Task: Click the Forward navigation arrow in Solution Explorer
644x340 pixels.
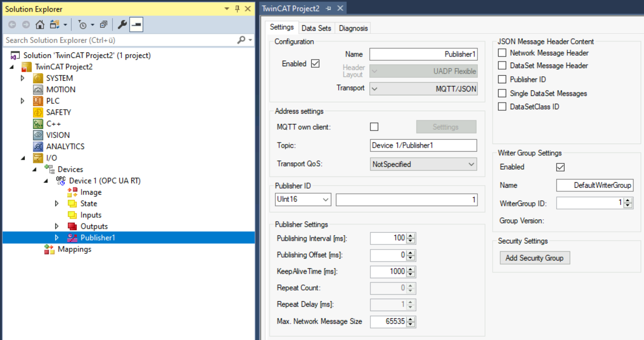Action: [x=26, y=25]
